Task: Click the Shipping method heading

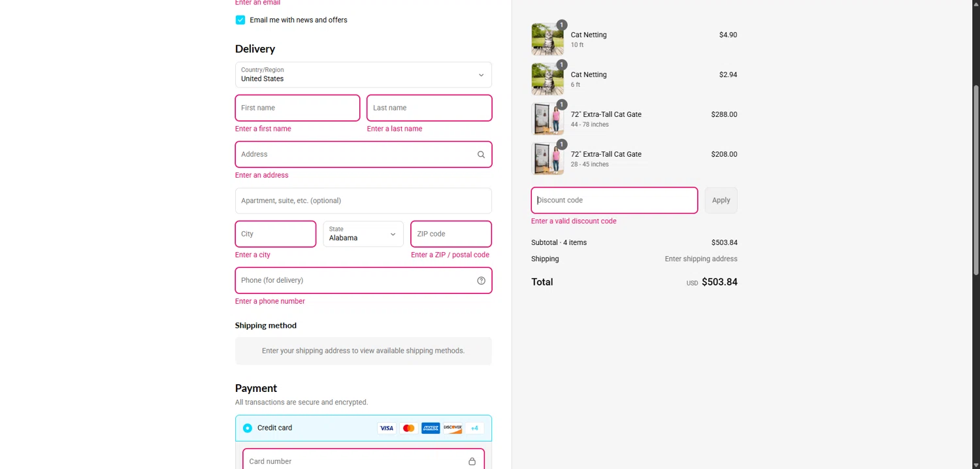Action: (x=266, y=325)
